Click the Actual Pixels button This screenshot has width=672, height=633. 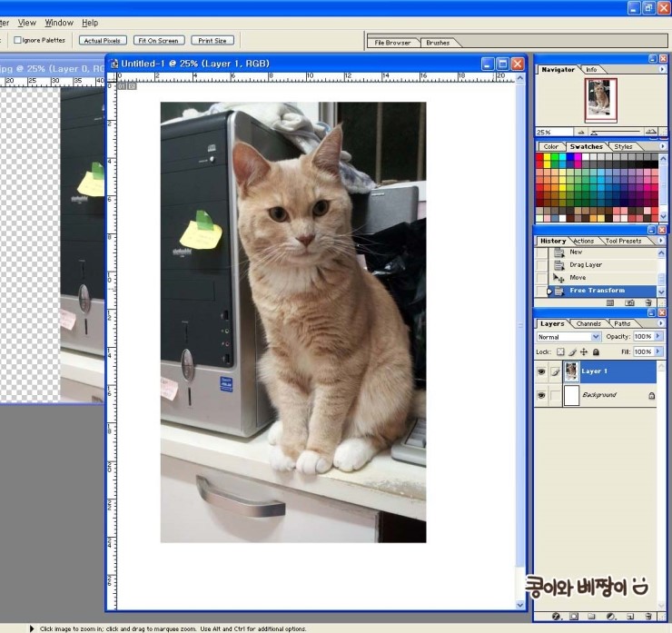pyautogui.click(x=103, y=40)
